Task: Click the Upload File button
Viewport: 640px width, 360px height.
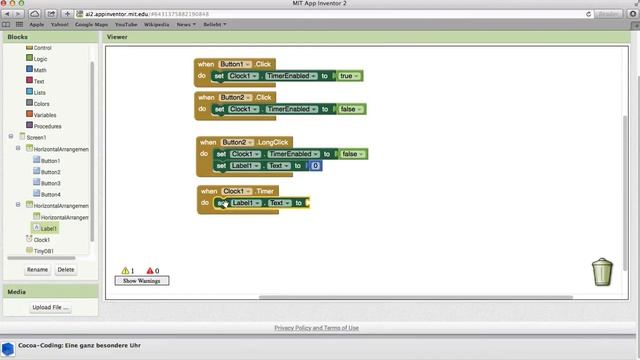Action: [50, 307]
